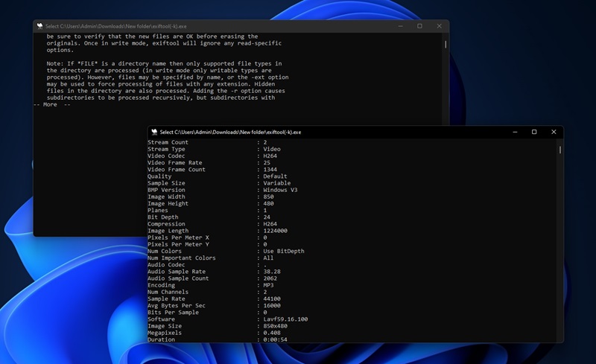Screen dimensions: 596x364
Task: Click the 'Bits Per Sample' row label
Action: pyautogui.click(x=173, y=313)
